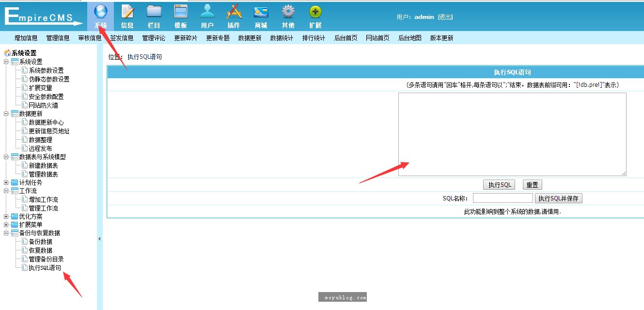Collapse the 备份与恢复数据 tree node
Image resolution: width=644 pixels, height=310 pixels.
(6, 233)
